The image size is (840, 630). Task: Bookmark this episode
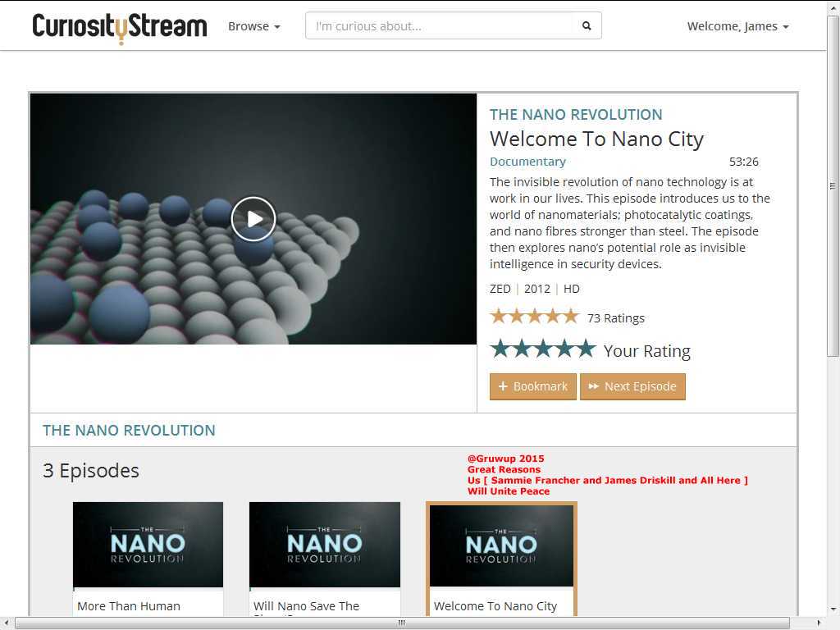click(x=533, y=386)
